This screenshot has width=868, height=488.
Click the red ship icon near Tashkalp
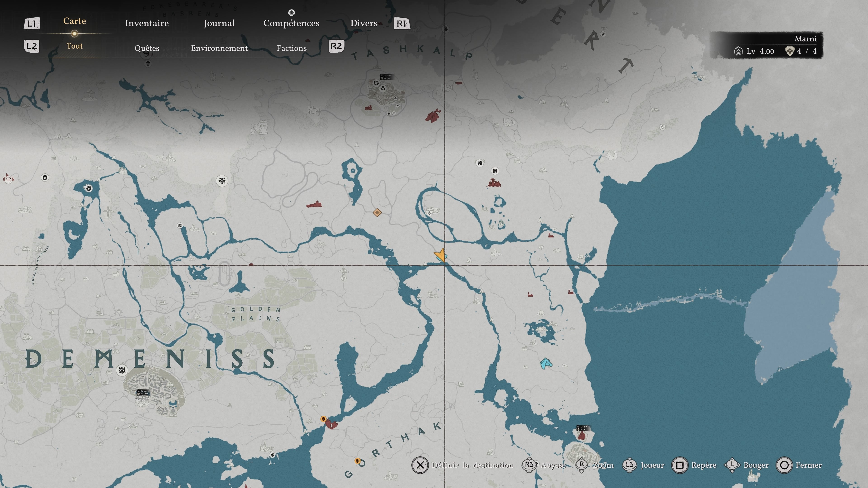coord(433,116)
